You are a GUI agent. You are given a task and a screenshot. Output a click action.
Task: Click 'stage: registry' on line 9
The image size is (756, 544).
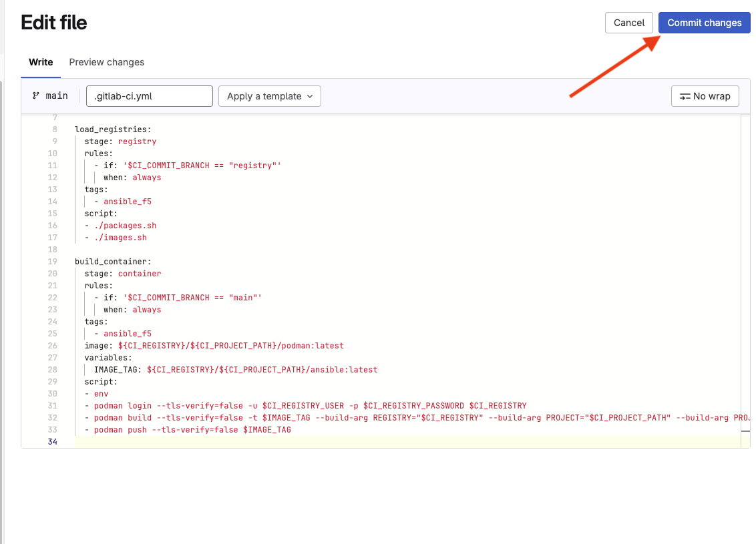point(120,142)
